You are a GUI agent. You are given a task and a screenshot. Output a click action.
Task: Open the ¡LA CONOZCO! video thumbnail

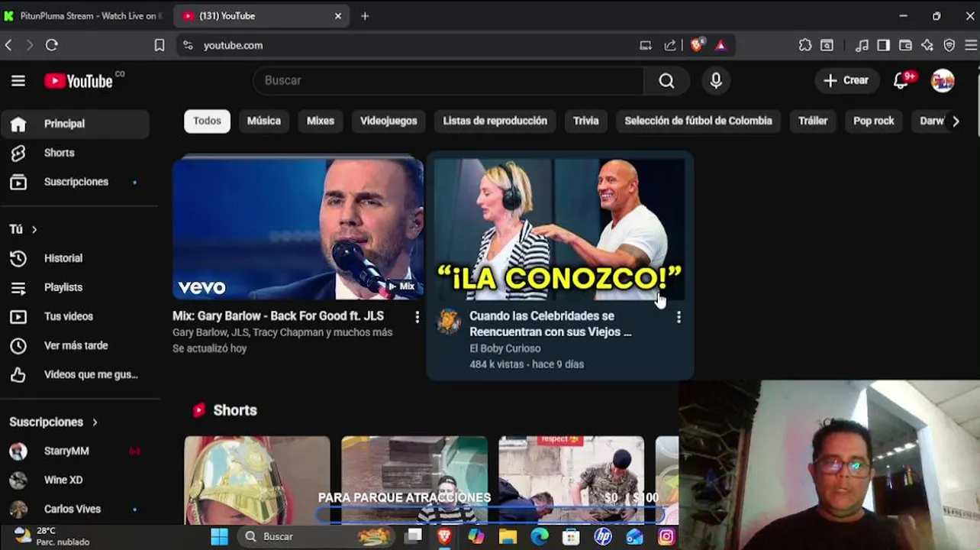559,228
